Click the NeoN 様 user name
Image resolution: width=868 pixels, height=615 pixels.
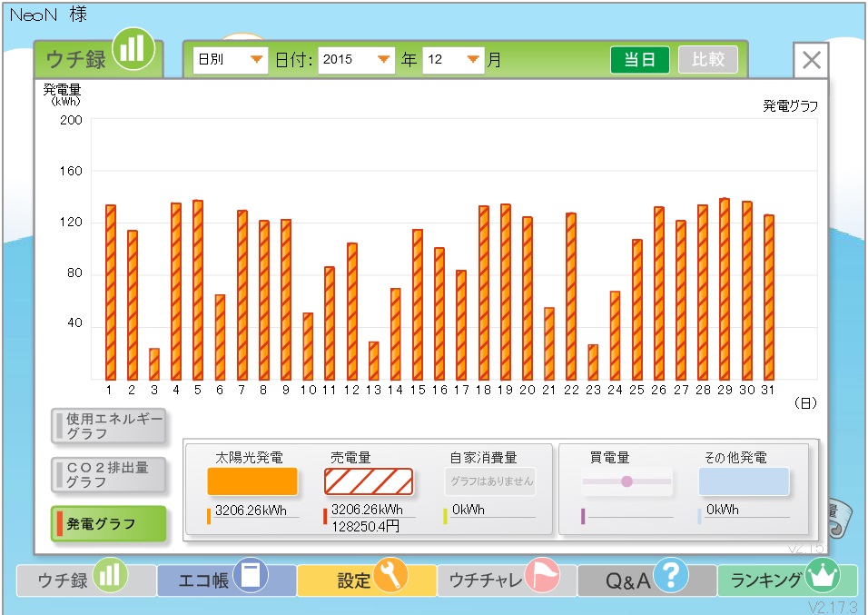49,15
